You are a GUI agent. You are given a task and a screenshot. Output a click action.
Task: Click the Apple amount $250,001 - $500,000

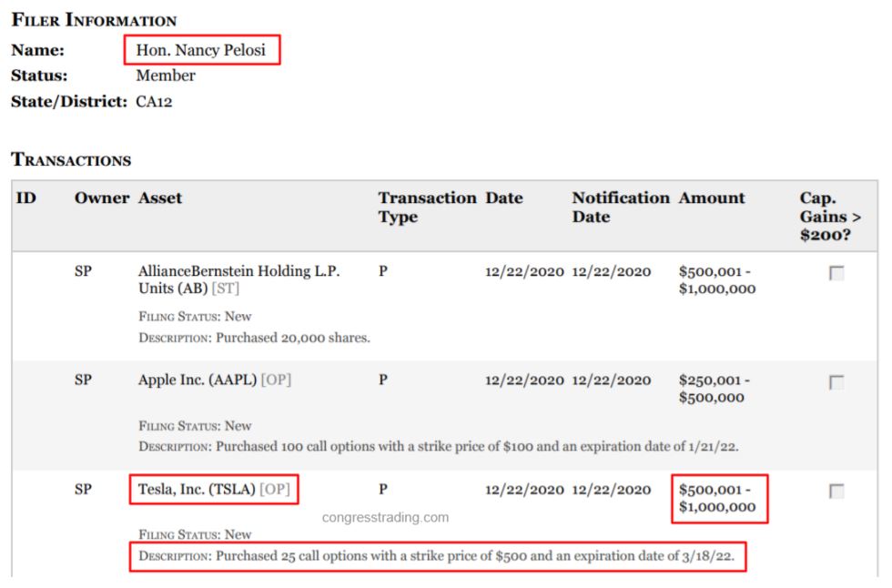click(x=714, y=389)
